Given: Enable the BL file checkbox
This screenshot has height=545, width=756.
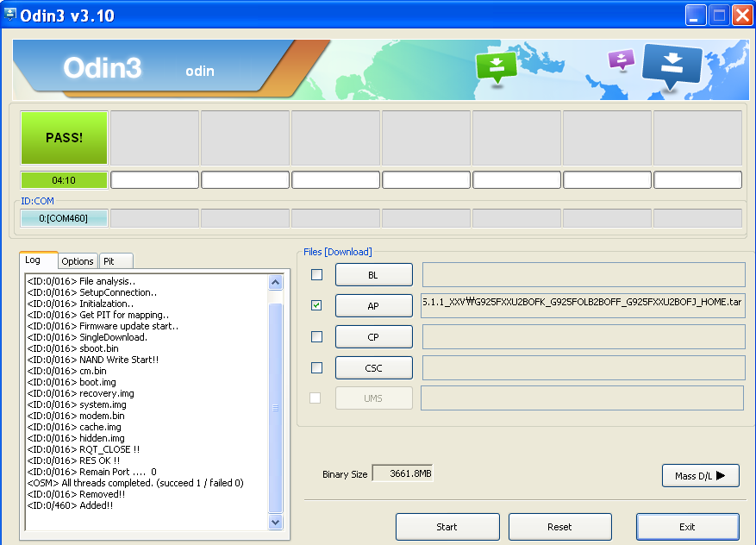Looking at the screenshot, I should click(316, 274).
